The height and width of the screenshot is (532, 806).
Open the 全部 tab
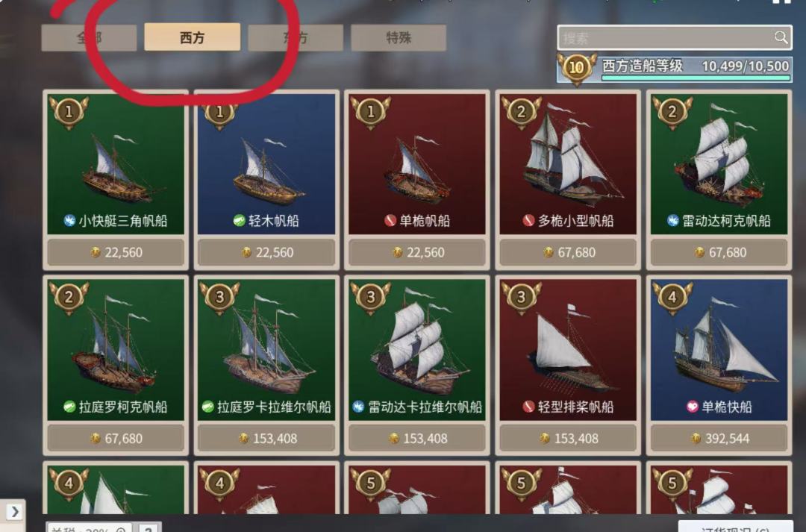point(89,37)
